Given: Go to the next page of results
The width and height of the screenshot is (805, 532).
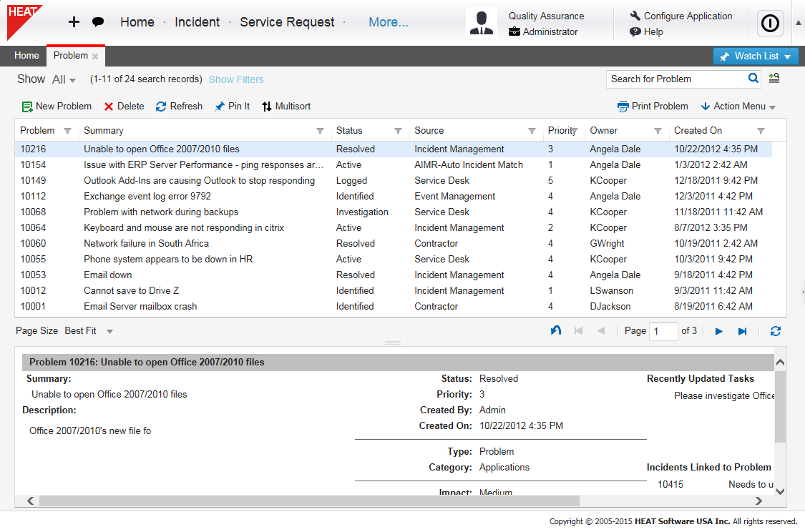Looking at the screenshot, I should point(718,330).
